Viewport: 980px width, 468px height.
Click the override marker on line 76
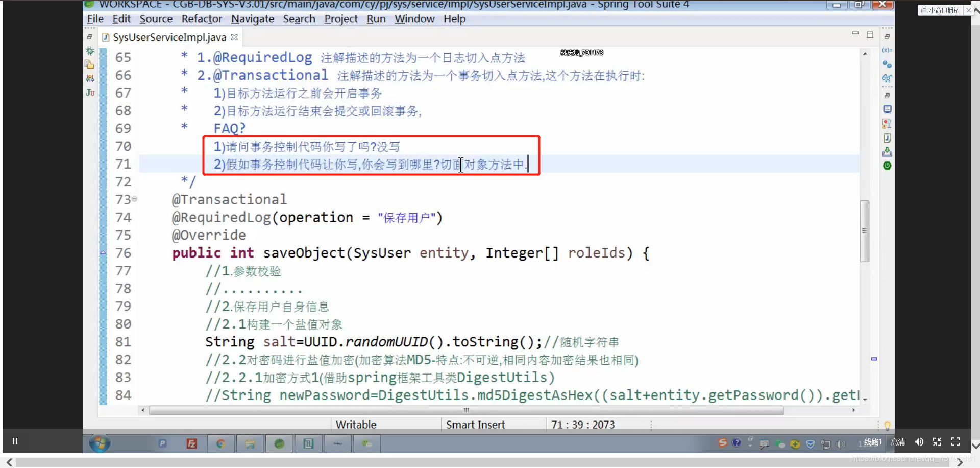tap(103, 252)
